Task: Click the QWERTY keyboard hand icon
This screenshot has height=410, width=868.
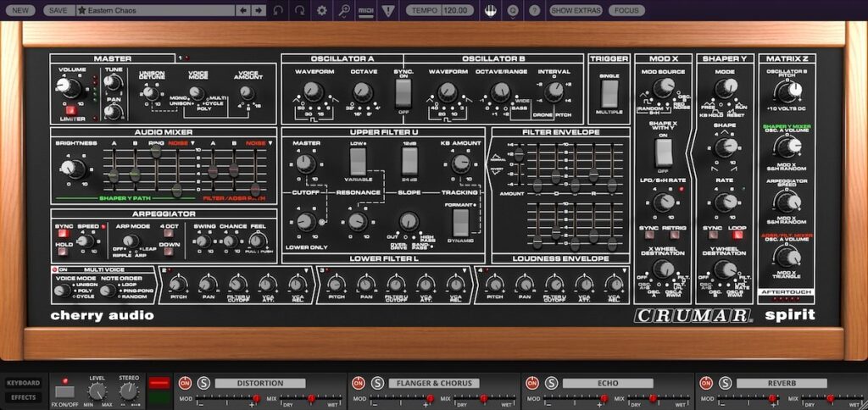Action: coord(490,10)
